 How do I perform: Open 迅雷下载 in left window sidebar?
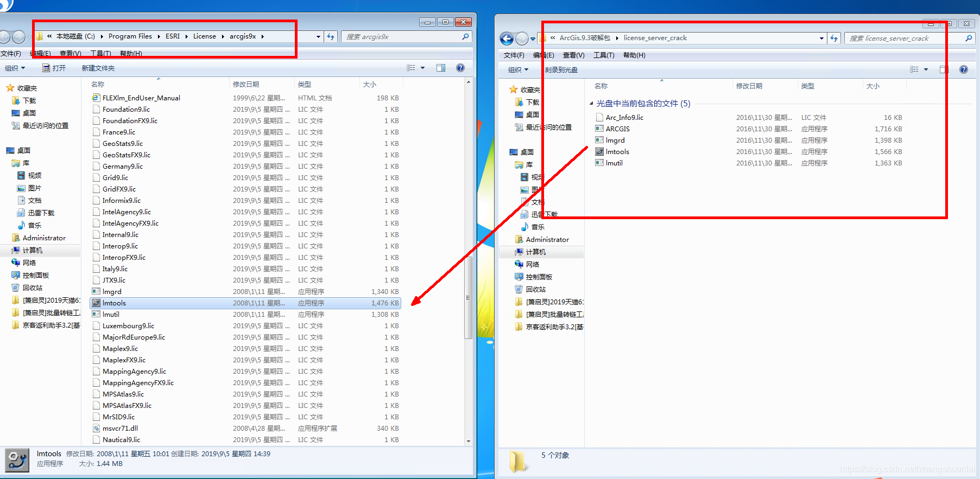[x=41, y=213]
